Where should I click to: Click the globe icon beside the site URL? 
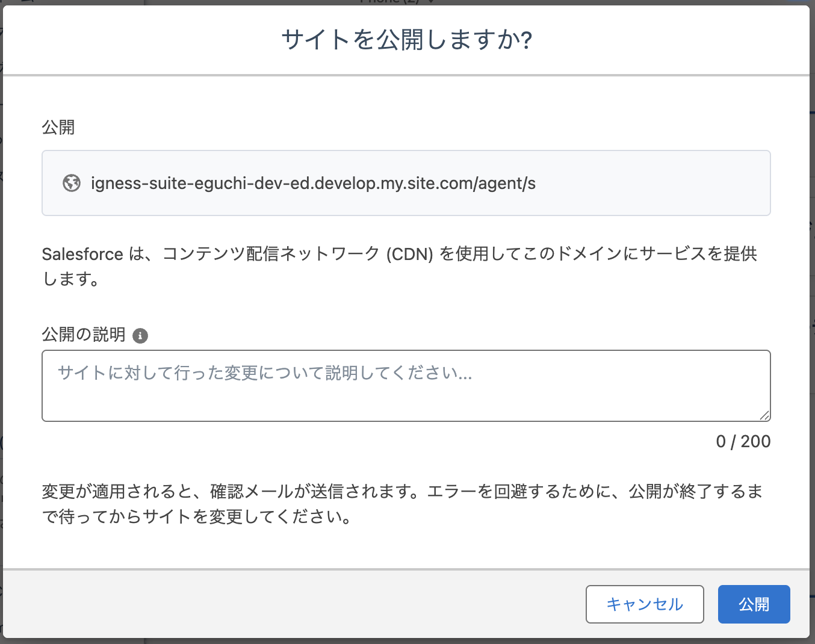[72, 183]
